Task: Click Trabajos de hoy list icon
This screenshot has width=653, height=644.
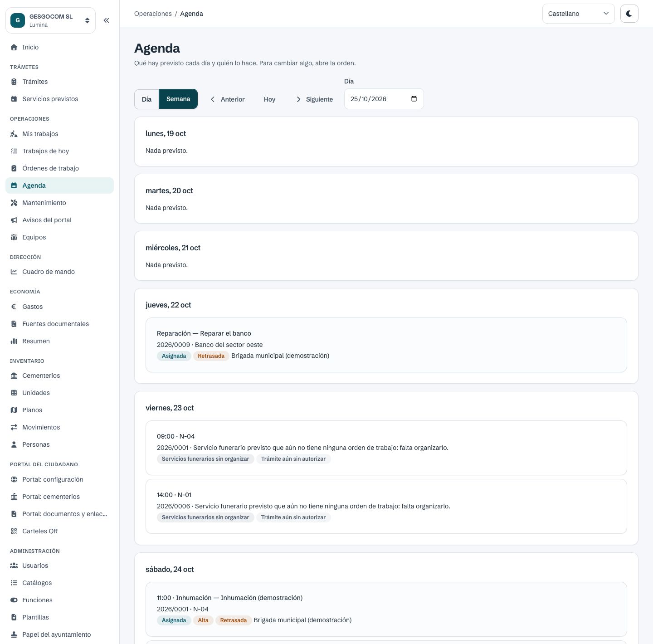Action: (14, 151)
